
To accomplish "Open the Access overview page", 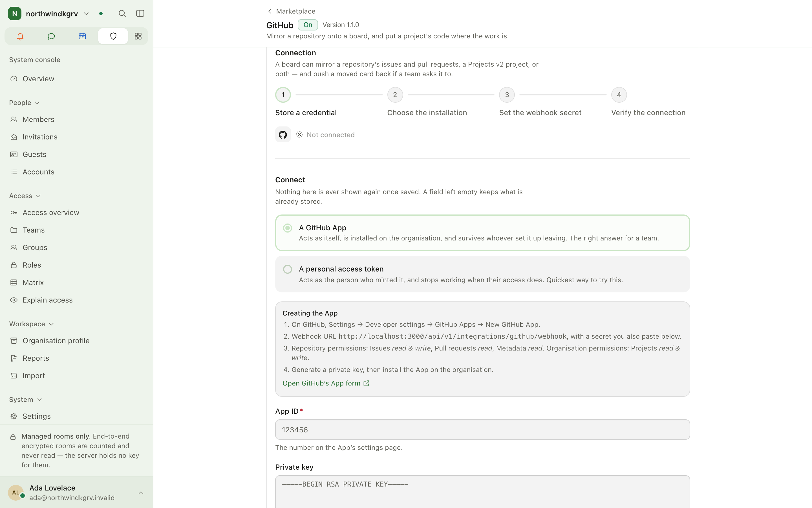I will 76,212.
